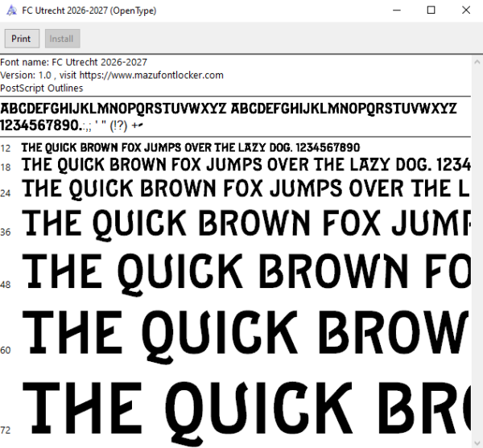Close the FC Utrecht font window
This screenshot has width=483, height=448.
466,10
